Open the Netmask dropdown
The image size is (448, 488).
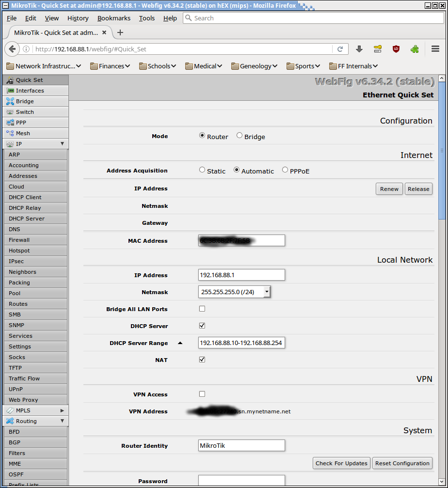234,292
